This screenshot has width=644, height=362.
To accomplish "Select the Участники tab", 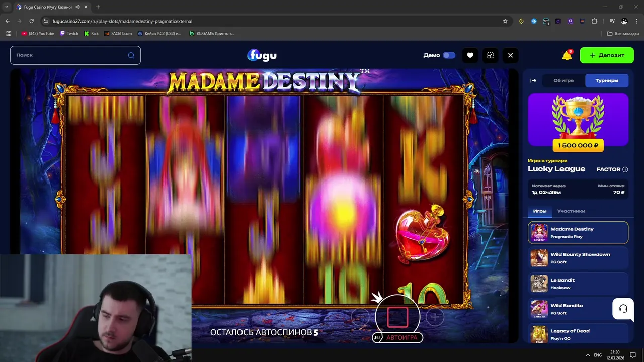I will pyautogui.click(x=571, y=211).
